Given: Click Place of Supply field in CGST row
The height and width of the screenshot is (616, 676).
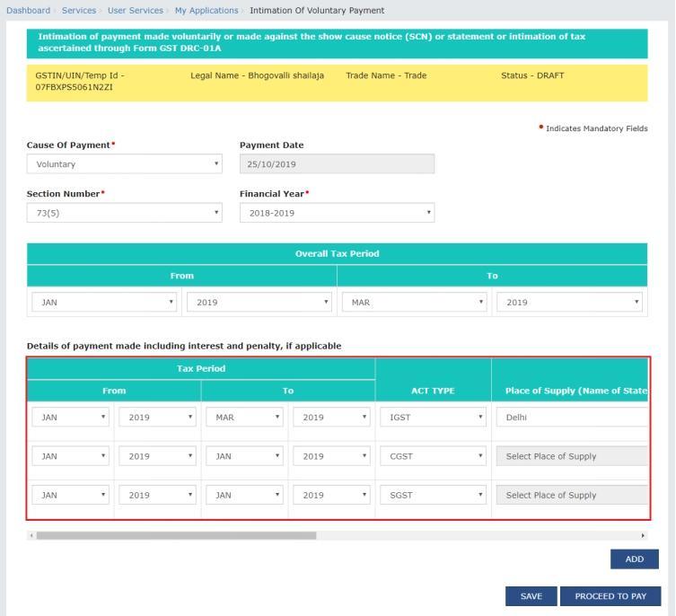Looking at the screenshot, I should click(x=572, y=456).
